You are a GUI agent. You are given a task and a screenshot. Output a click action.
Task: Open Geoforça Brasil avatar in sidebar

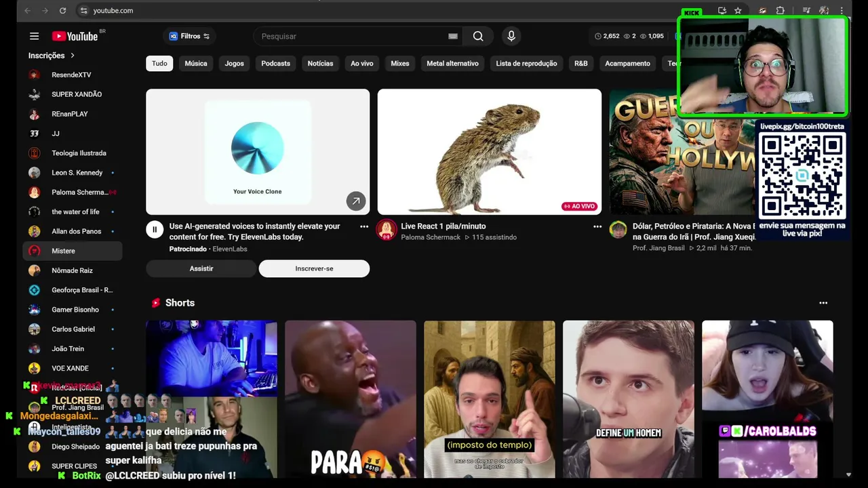coord(34,290)
